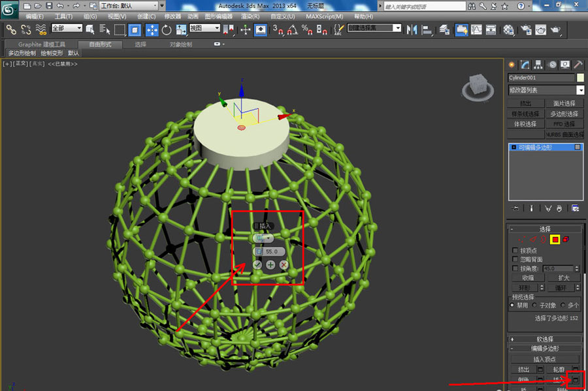The height and width of the screenshot is (391, 588).
Task: Click the 多边形选择 modifier button
Action: 564,114
